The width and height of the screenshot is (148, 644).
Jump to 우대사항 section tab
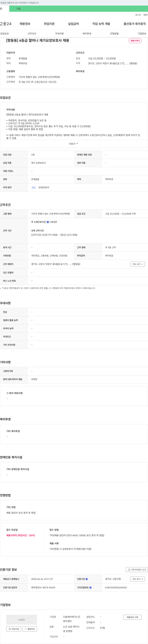[x=59, y=34]
